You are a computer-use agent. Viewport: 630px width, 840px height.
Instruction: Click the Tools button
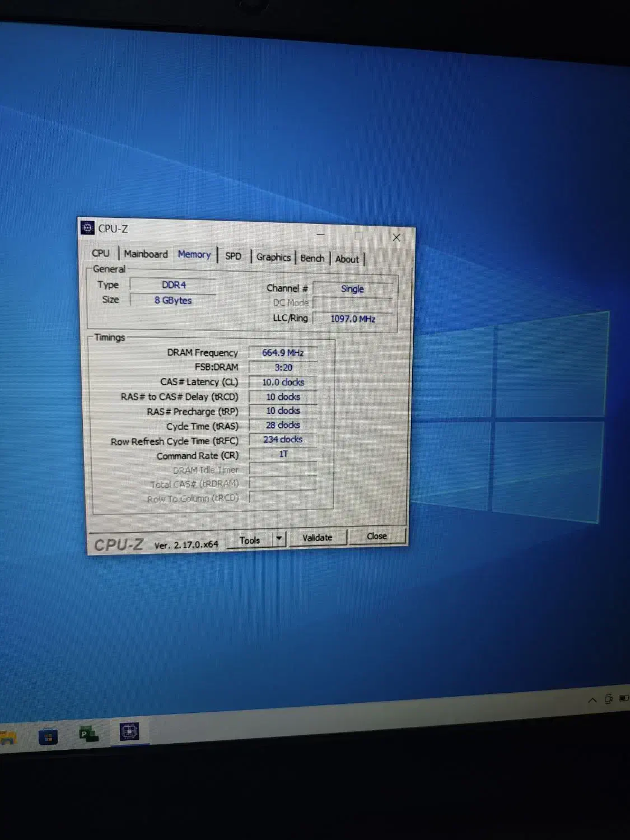point(250,540)
